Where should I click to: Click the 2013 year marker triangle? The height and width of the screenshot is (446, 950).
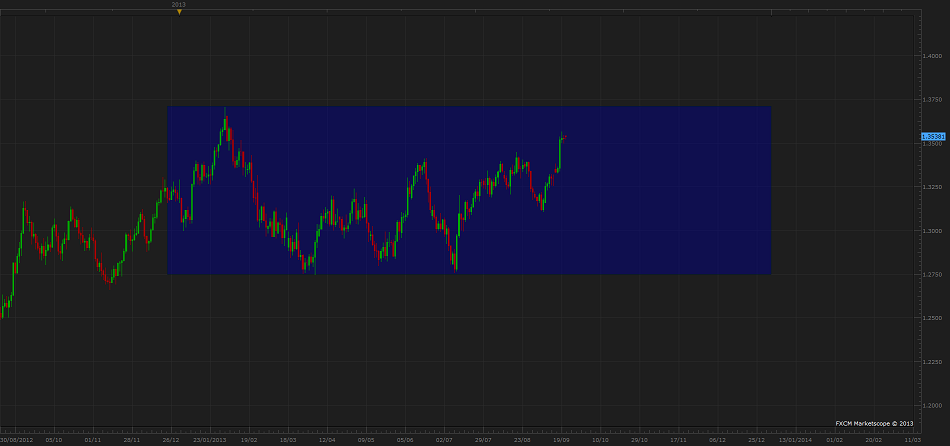(178, 12)
